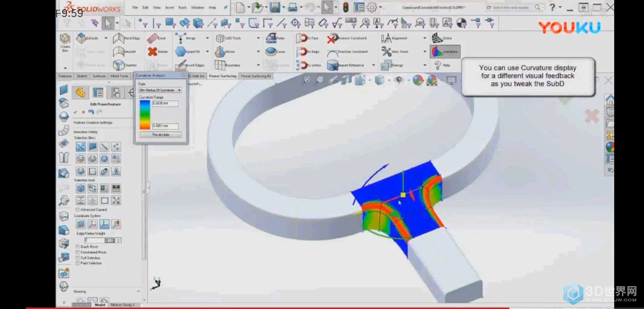
Task: Switch to the Features tab
Action: click(65, 76)
